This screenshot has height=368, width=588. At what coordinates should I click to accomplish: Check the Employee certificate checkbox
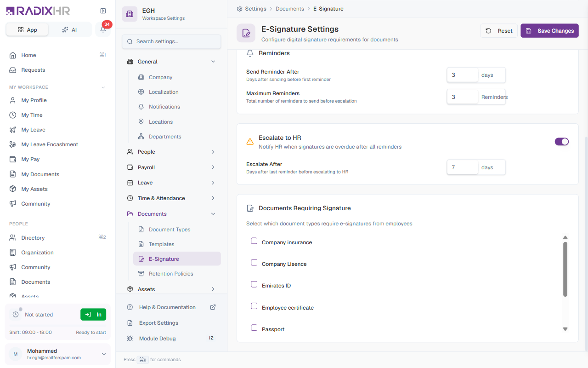pos(254,306)
